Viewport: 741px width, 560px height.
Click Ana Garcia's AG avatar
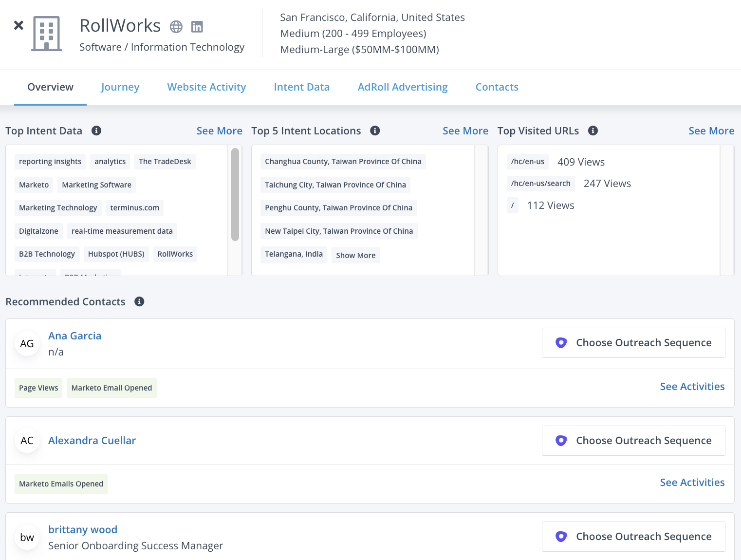point(27,344)
